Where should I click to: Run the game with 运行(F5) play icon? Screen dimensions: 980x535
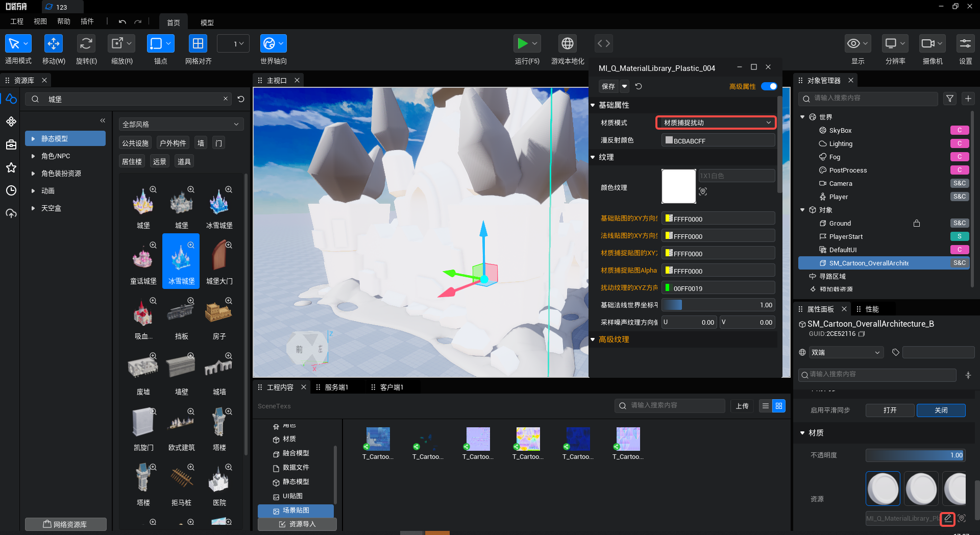pyautogui.click(x=523, y=44)
